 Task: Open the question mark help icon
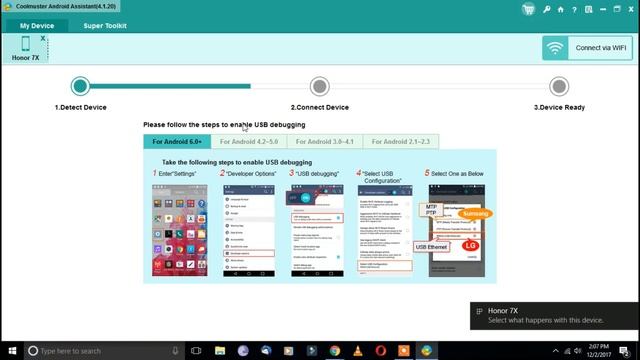pos(574,9)
